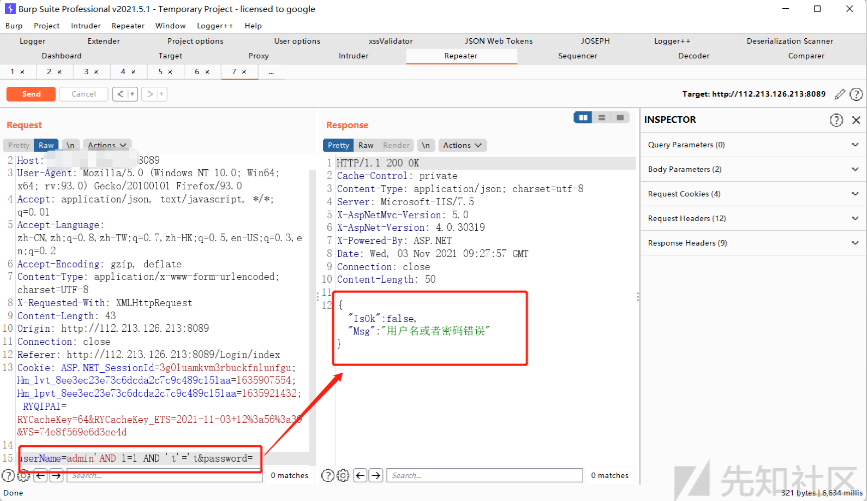Go forward to next request in history
Image resolution: width=867 pixels, height=501 pixels.
pos(150,94)
